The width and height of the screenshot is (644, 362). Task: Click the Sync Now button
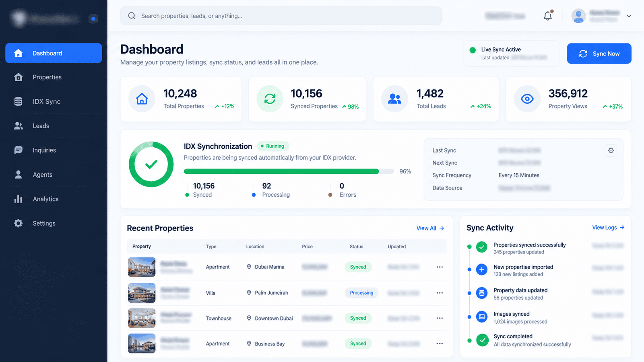tap(599, 53)
